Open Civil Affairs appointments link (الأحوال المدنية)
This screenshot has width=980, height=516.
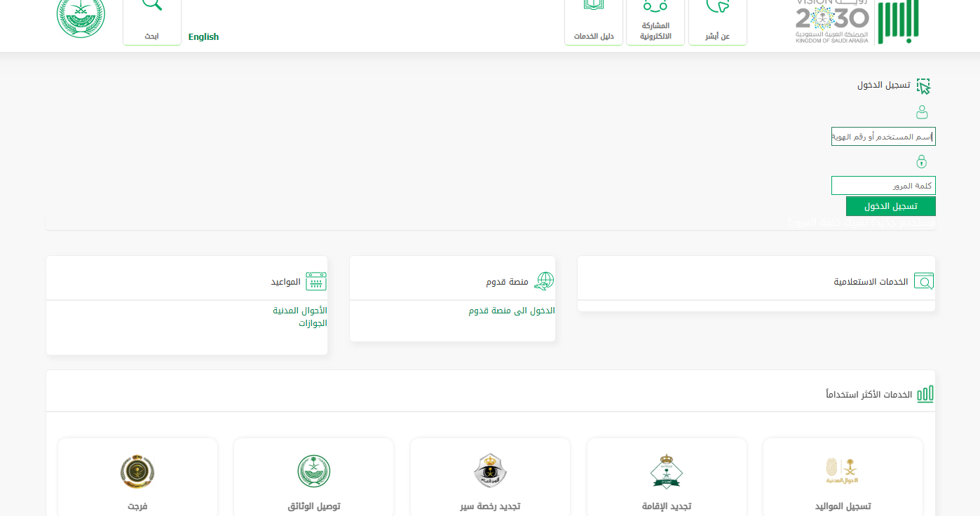pyautogui.click(x=300, y=311)
